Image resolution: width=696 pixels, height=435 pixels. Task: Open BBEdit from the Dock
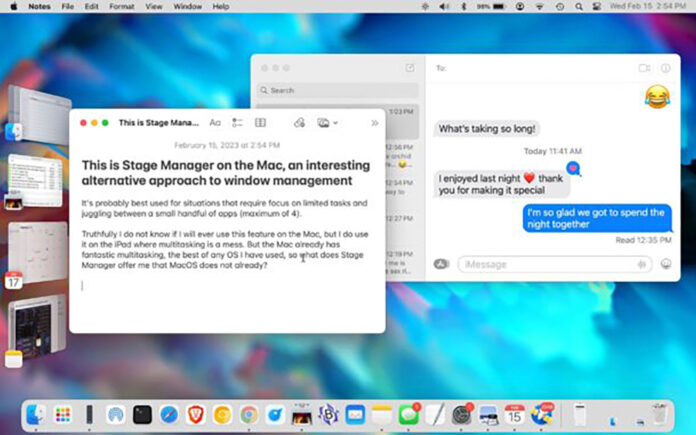coord(328,415)
